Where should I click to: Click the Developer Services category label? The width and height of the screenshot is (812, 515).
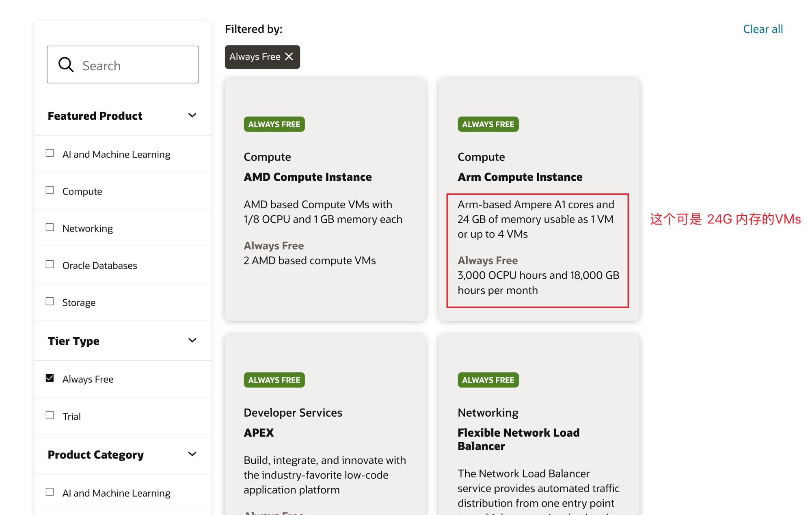[293, 413]
